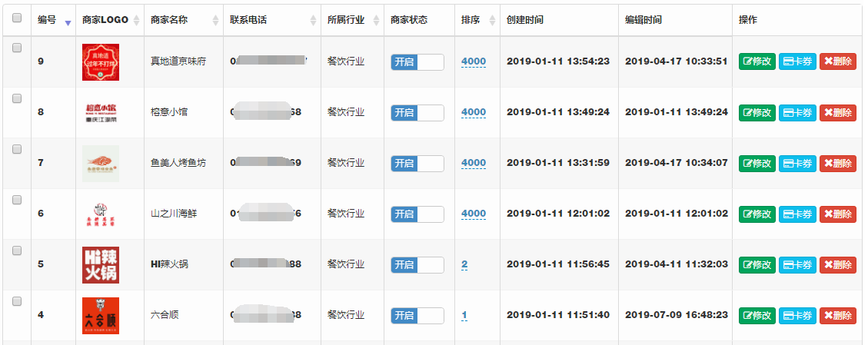Edit sort value 4000 for 鱼美人烤鱼坊
The image size is (868, 345).
coord(474,163)
